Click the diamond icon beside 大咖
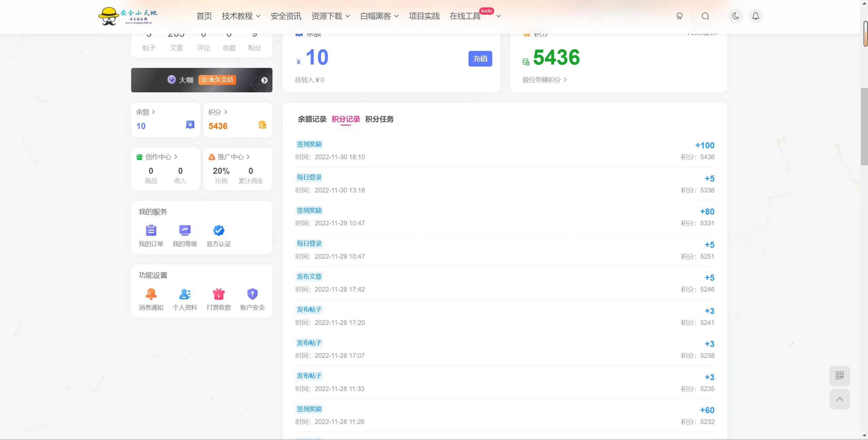The height and width of the screenshot is (440, 868). (172, 79)
